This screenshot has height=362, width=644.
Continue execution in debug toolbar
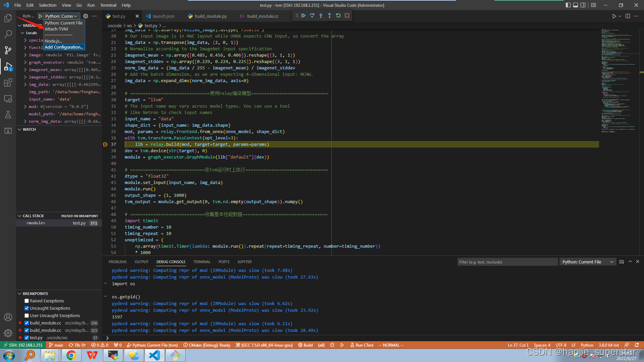click(303, 16)
